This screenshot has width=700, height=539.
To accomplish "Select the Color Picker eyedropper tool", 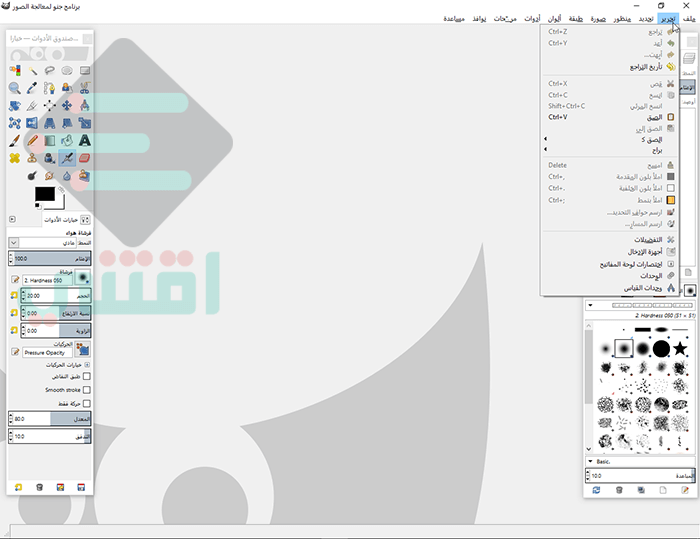I will (32, 88).
